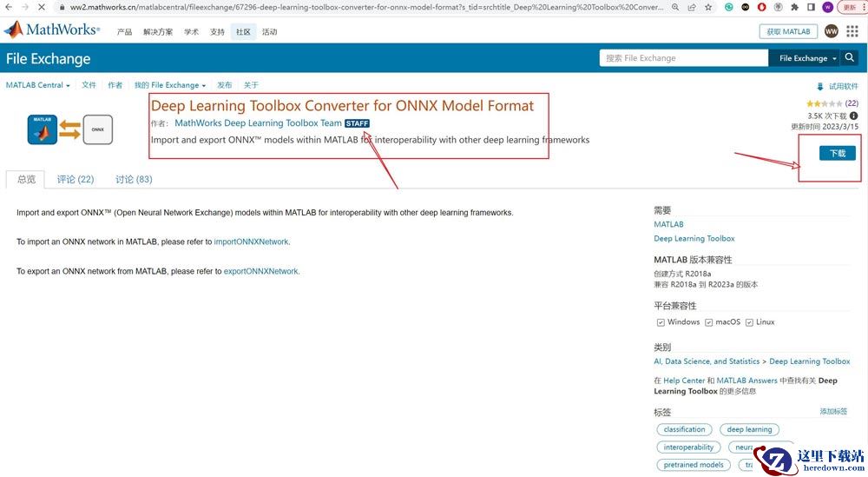This screenshot has width=868, height=477.
Task: Click the browser 更新 update button
Action: click(x=850, y=7)
